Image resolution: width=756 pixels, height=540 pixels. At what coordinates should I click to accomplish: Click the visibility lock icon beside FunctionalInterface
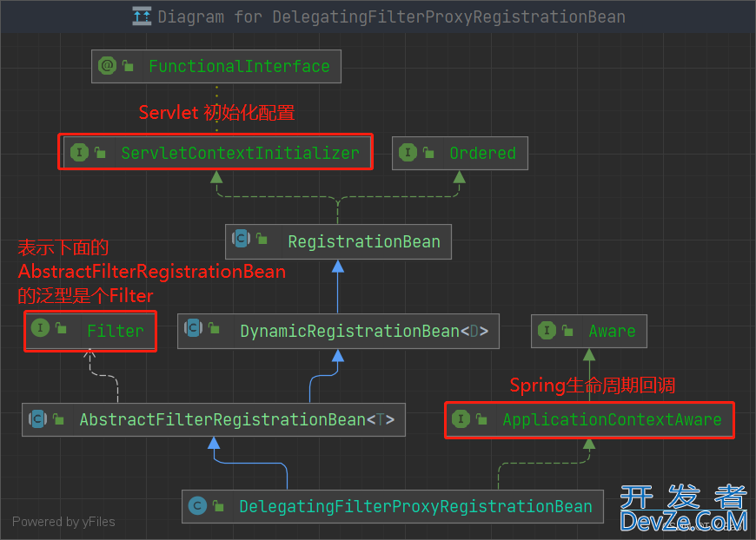[x=128, y=65]
